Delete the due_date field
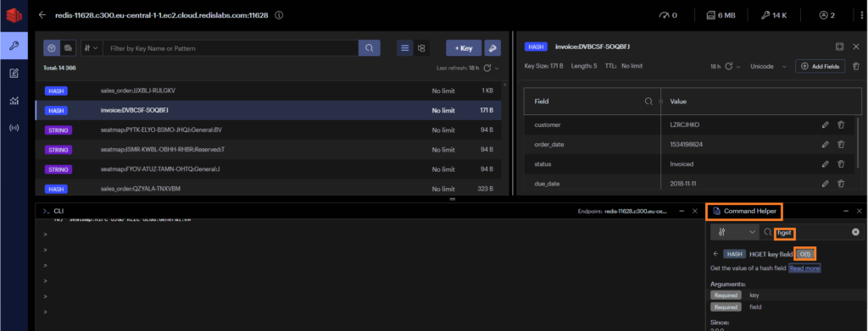 tap(841, 184)
